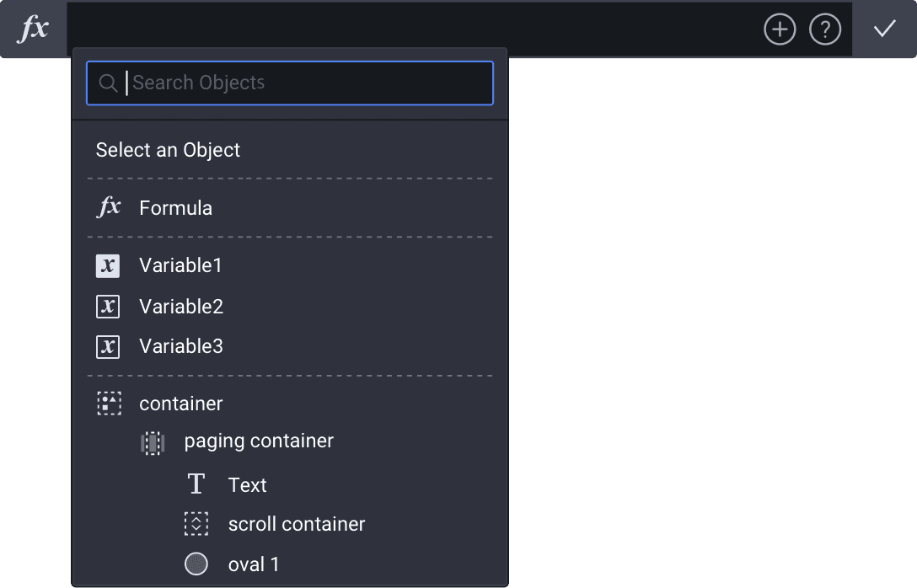The width and height of the screenshot is (917, 588).
Task: Select the Text object
Action: [246, 484]
